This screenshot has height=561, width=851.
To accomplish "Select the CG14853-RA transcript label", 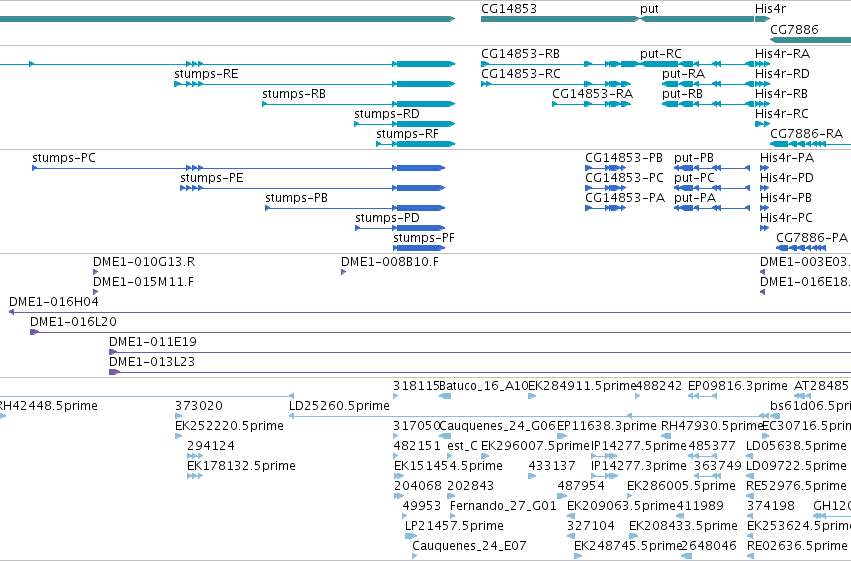I will tap(592, 94).
